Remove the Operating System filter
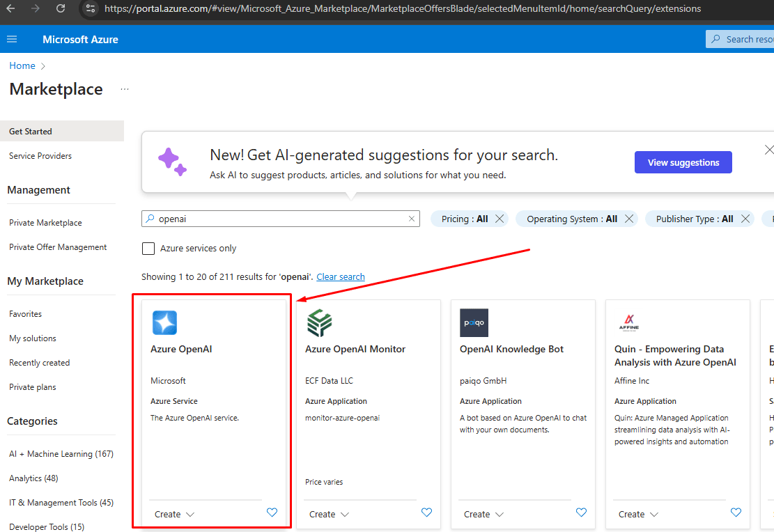 click(x=629, y=219)
